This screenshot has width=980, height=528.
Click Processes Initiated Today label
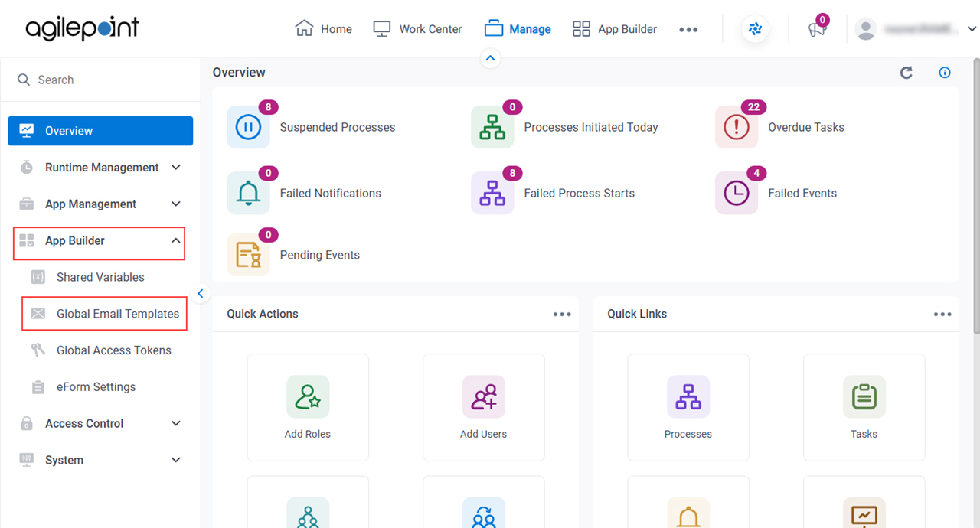click(591, 128)
